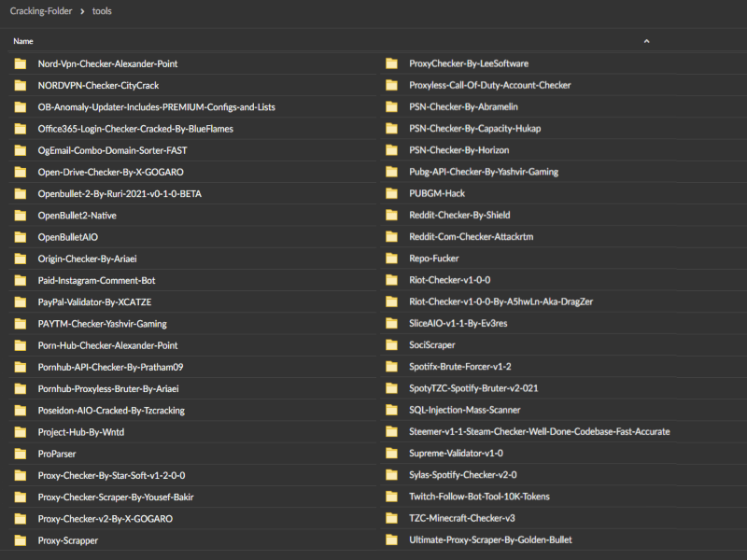Click the Supreme-Validator-v1-0 folder icon
This screenshot has width=747, height=560.
pos(391,454)
